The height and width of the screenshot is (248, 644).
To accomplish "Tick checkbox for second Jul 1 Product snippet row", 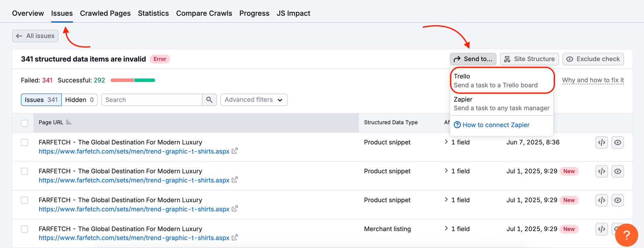I will 25,200.
